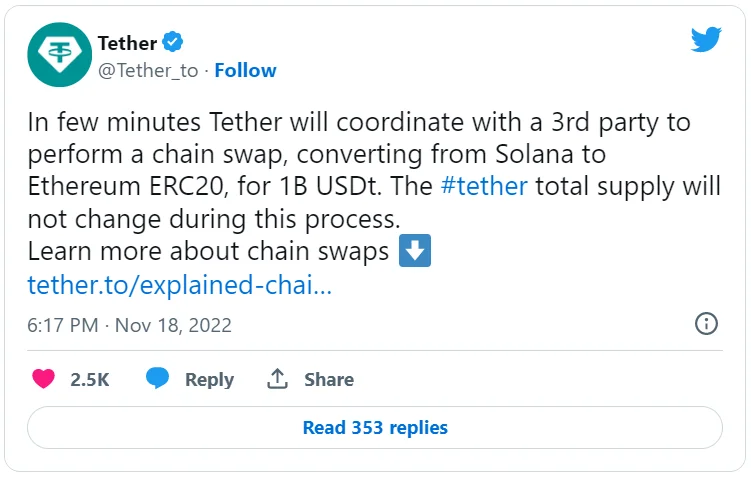This screenshot has height=478, width=751.
Task: Open the #tether hashtag
Action: pos(481,187)
